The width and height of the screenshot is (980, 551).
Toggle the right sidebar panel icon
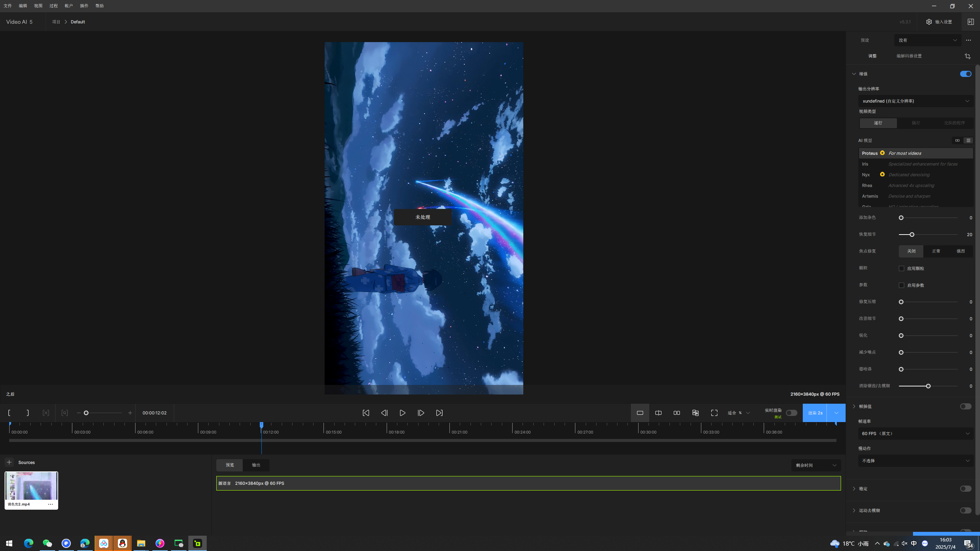[970, 22]
